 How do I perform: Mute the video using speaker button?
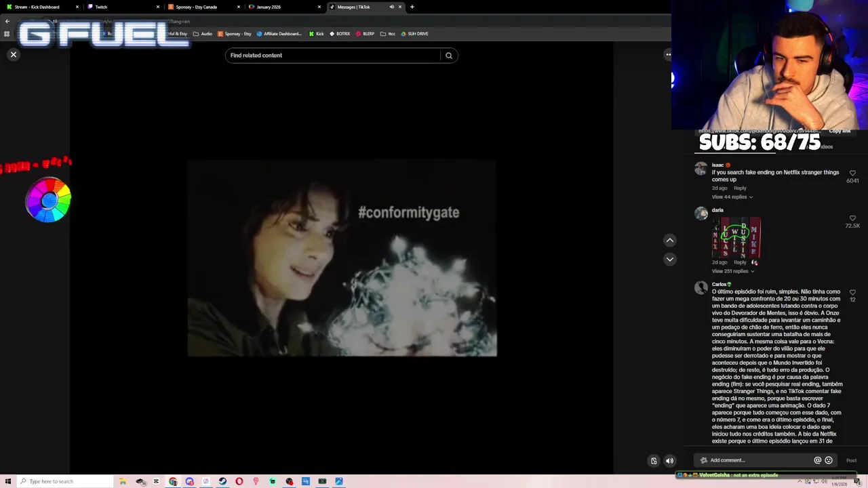(669, 461)
